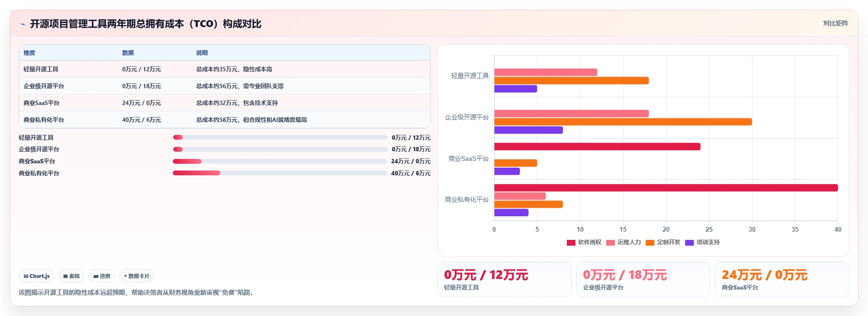
Task: Click 商业SaaS平台 purple 培训支持 bar
Action: tap(507, 171)
